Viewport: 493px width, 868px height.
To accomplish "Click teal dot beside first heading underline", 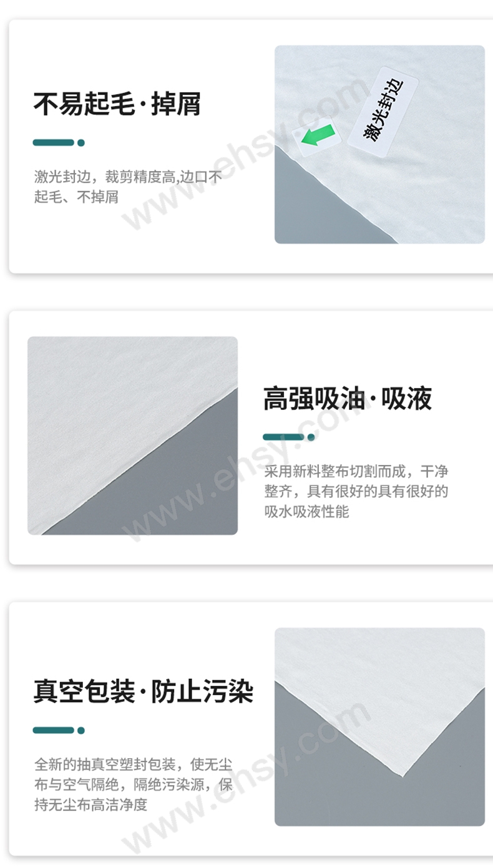I will 81,142.
